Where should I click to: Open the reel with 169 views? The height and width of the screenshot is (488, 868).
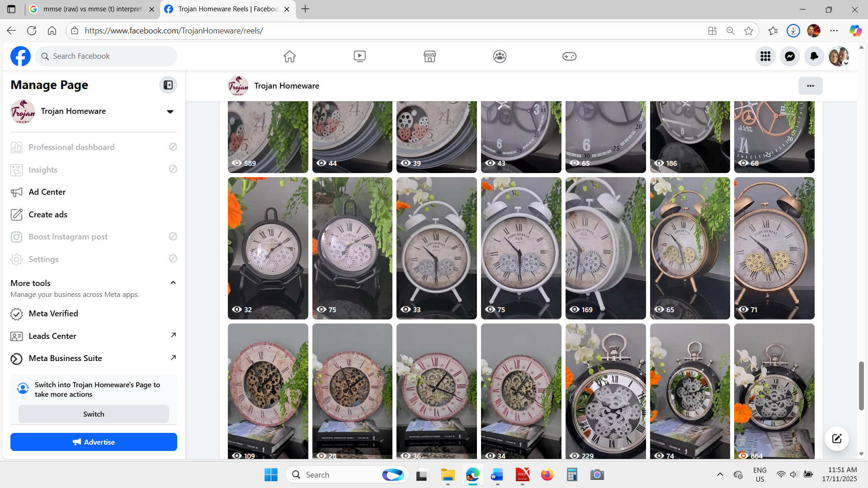(x=605, y=248)
